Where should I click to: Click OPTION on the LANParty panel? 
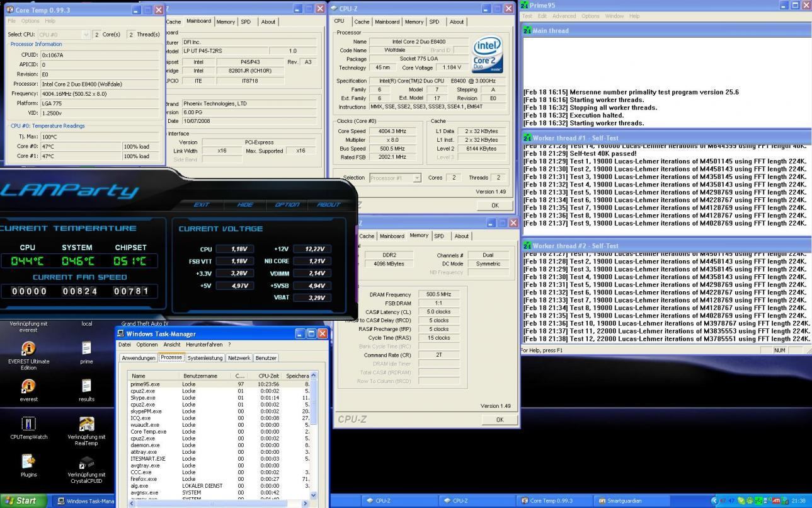287,204
